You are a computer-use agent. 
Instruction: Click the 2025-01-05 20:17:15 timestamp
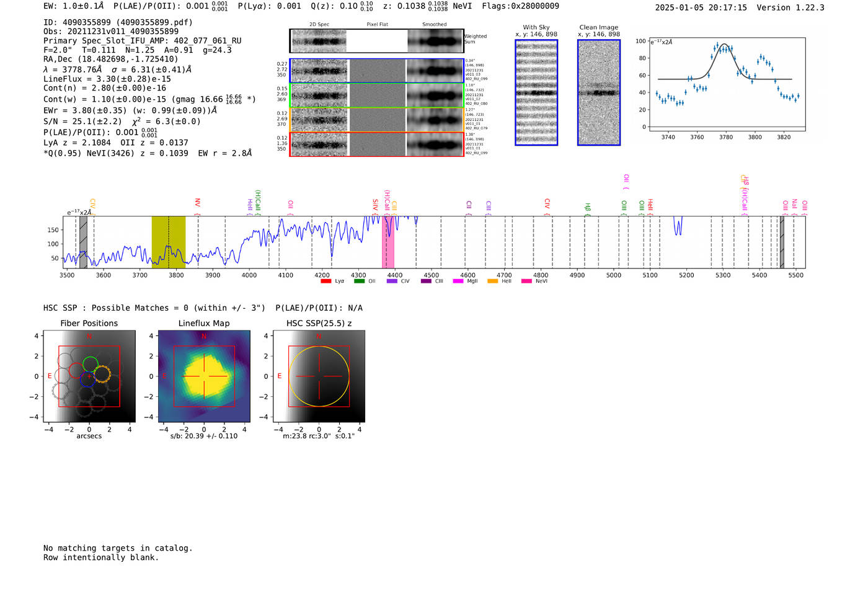(x=701, y=8)
